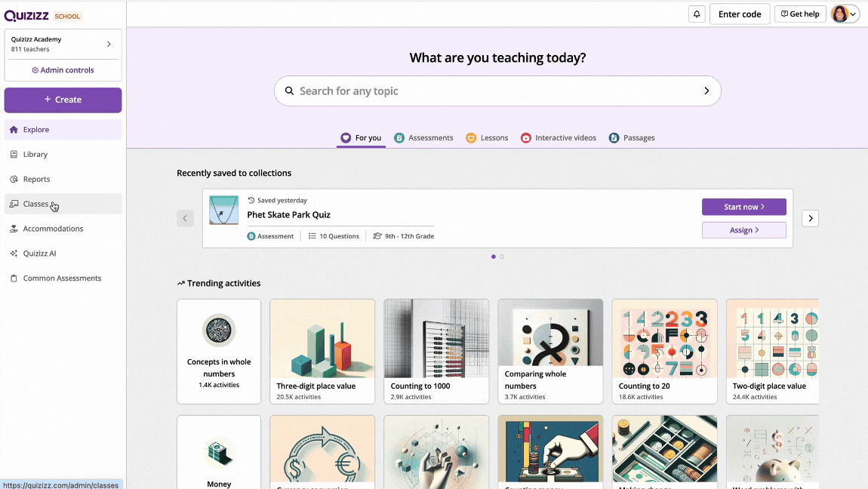868x489 pixels.
Task: Open Concepts in whole numbers card
Action: point(219,351)
